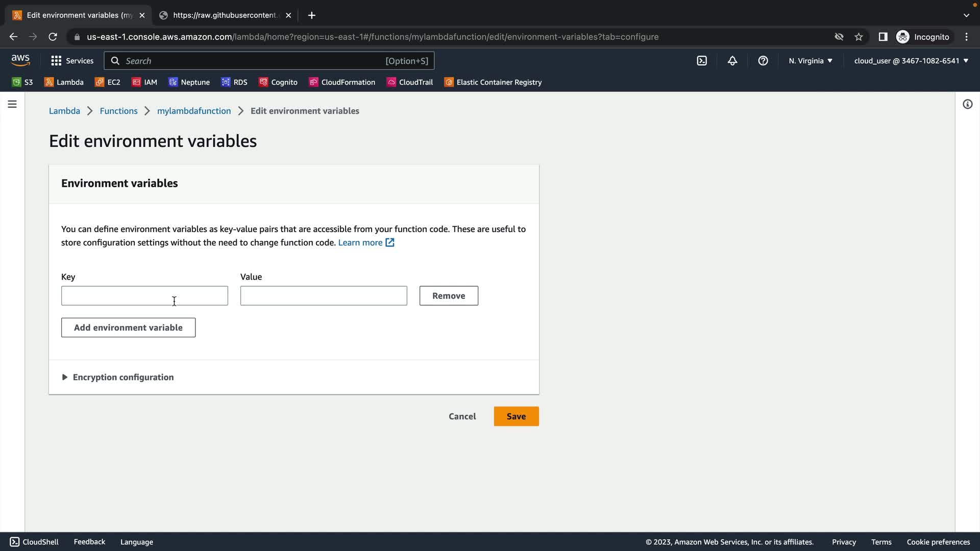Viewport: 980px width, 551px height.
Task: Switch to the raw.githubusercontent browser tab
Action: (x=225, y=15)
